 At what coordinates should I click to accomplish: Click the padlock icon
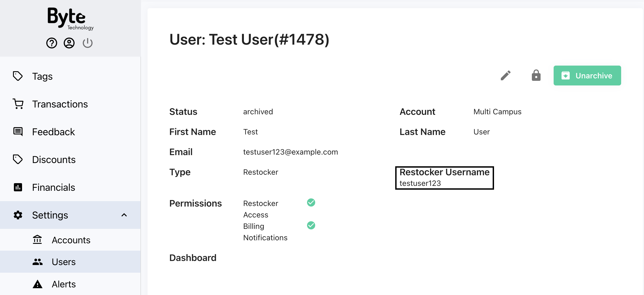coord(536,75)
